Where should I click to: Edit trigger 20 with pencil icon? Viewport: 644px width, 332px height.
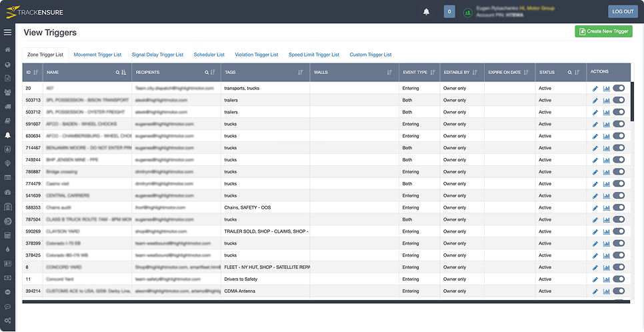click(595, 89)
